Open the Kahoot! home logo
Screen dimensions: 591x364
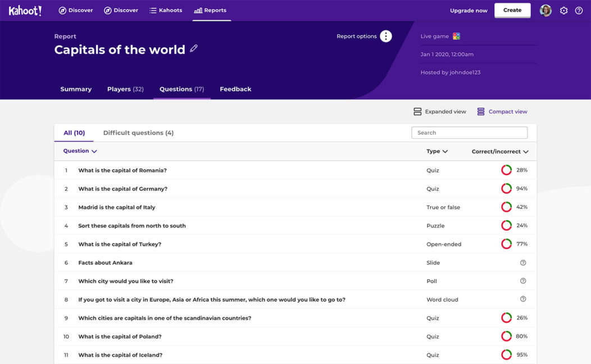[25, 10]
